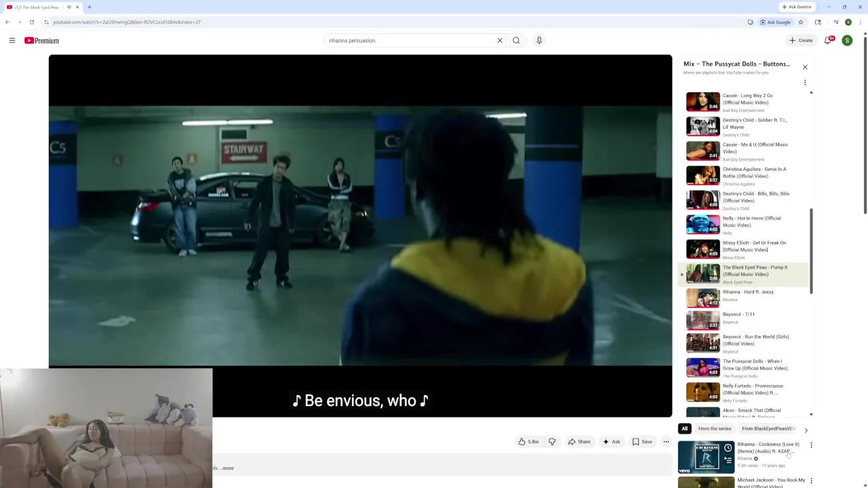Go forward in browser
The width and height of the screenshot is (868, 488).
coord(19,22)
